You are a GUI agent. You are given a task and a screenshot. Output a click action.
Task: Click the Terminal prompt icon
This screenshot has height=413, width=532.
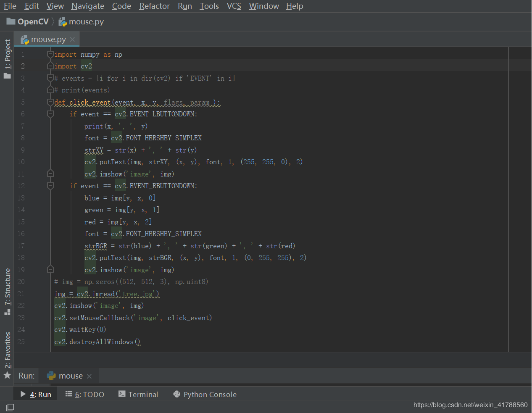coord(122,394)
